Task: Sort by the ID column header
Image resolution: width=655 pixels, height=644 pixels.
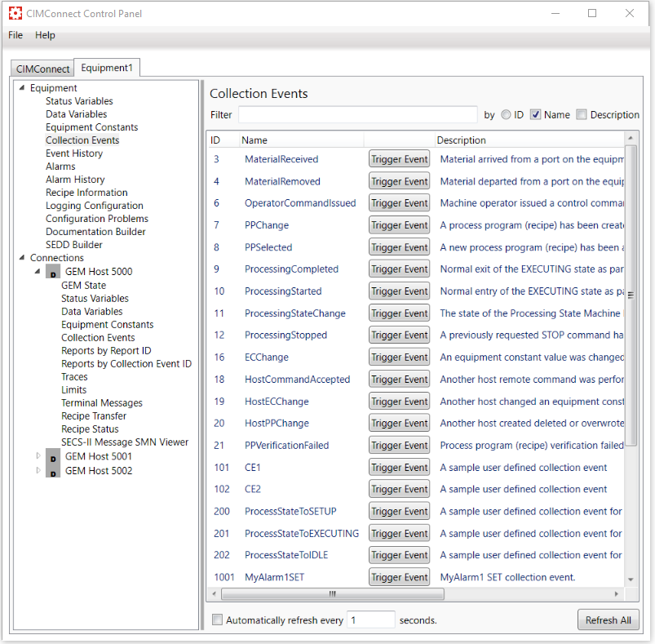Action: click(x=223, y=140)
